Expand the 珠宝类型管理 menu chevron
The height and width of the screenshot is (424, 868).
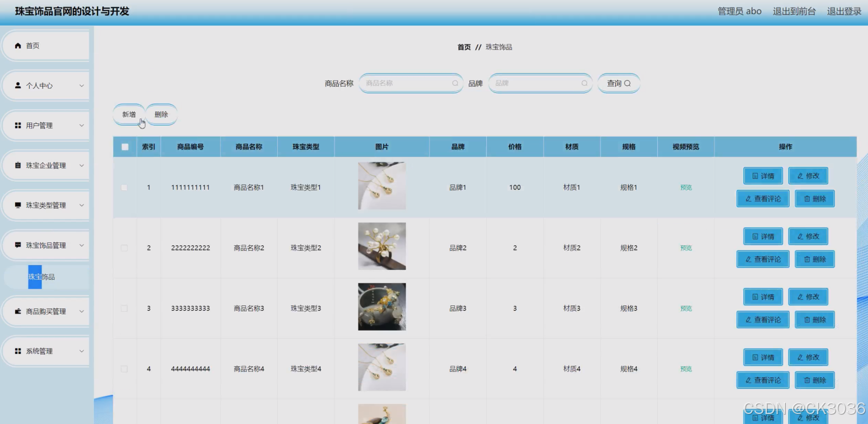pos(82,206)
